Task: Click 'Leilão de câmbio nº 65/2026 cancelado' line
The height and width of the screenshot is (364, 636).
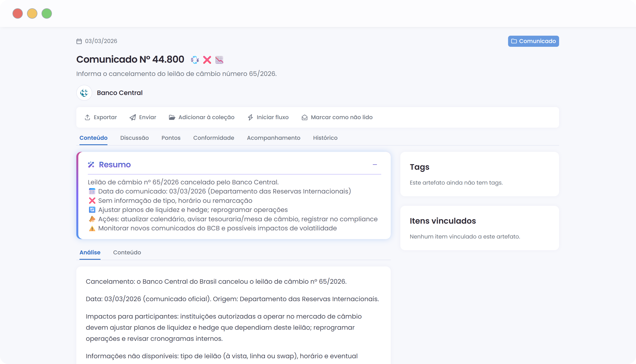Action: (183, 182)
